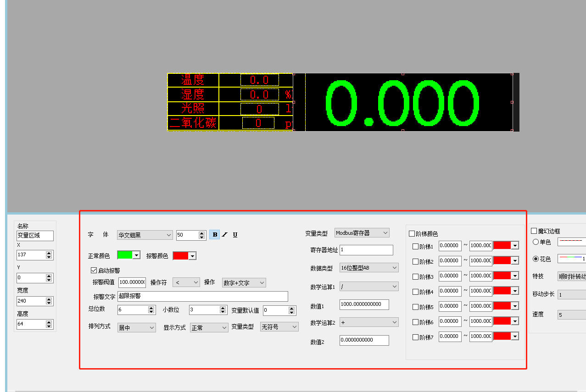
Task: Click the 变量默认值 spinner arrows
Action: [292, 310]
